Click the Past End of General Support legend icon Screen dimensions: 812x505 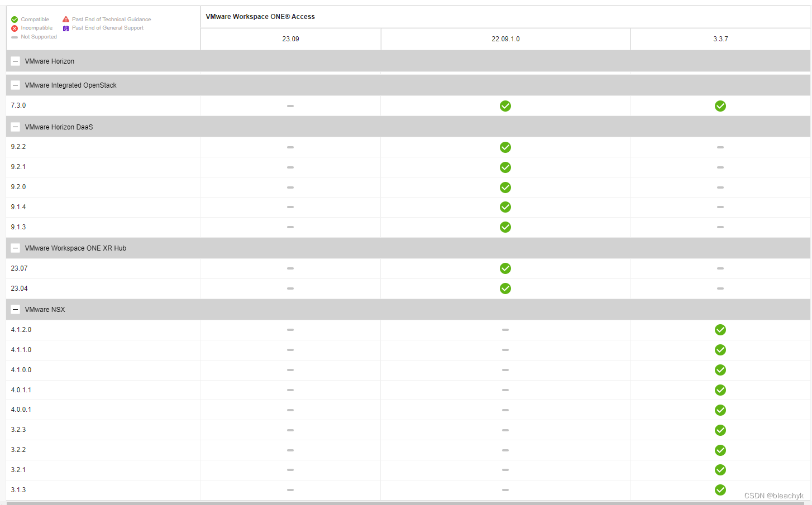coord(65,28)
